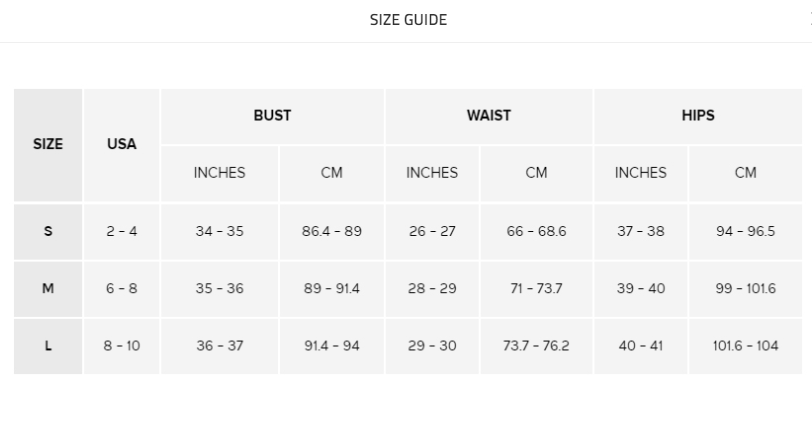Select hips 94 - 96.5 cm cell

coord(746,231)
